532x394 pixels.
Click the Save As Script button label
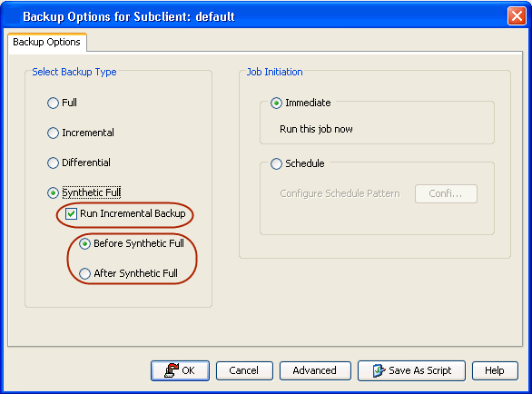click(x=420, y=370)
